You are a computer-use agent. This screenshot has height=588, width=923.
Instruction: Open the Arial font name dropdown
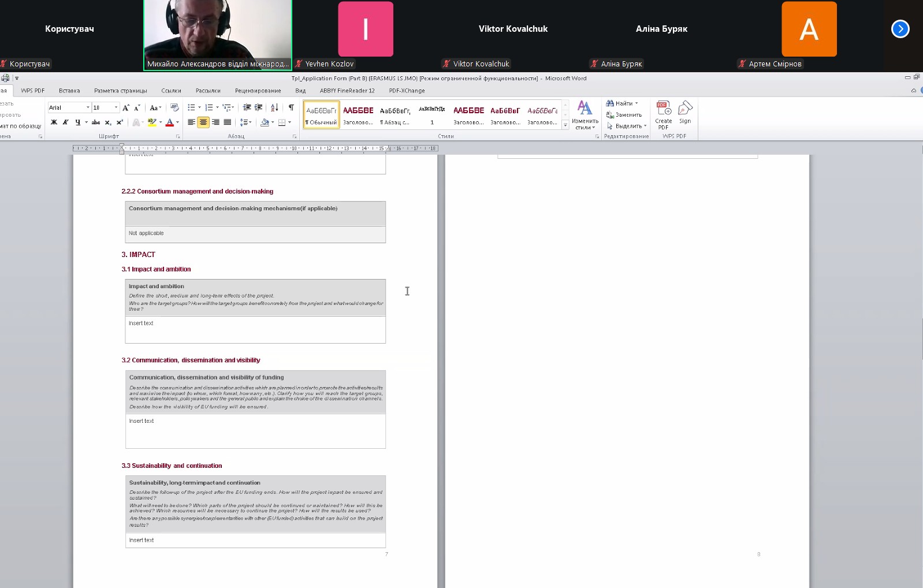click(88, 107)
